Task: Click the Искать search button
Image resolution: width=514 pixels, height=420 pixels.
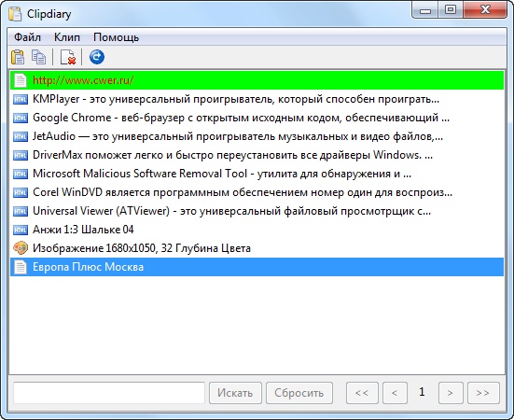Action: pyautogui.click(x=235, y=393)
